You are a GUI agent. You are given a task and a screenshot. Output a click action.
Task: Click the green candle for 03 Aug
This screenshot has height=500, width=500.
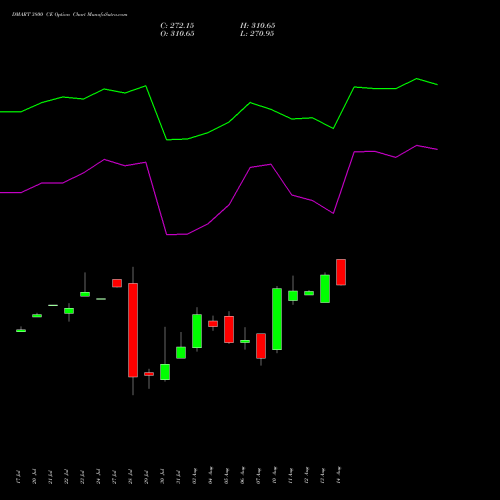click(197, 331)
